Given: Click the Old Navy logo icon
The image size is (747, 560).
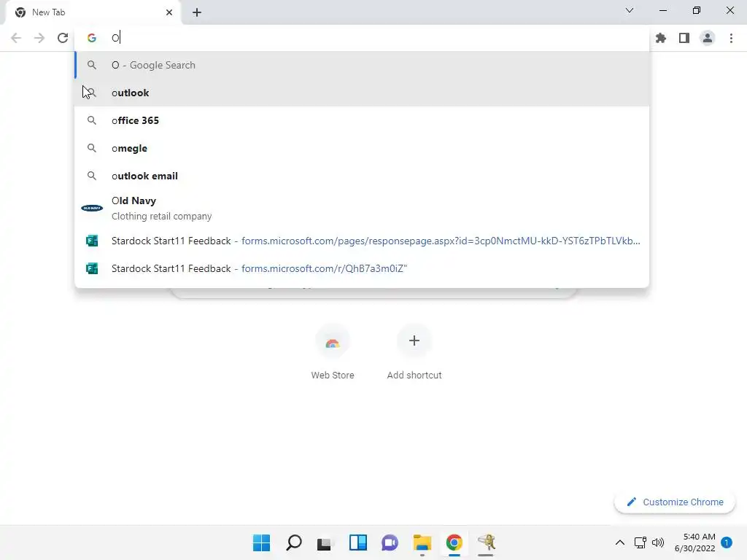Looking at the screenshot, I should (92, 208).
